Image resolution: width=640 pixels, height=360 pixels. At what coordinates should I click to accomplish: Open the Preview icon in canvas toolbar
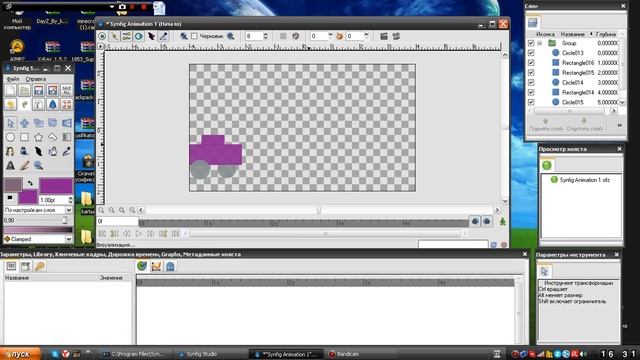[x=396, y=36]
